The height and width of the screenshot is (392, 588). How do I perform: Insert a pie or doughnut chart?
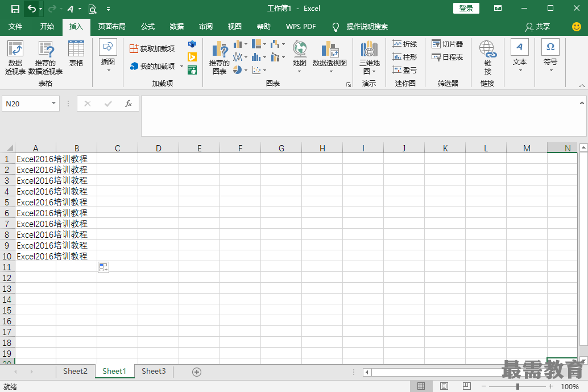(241, 70)
